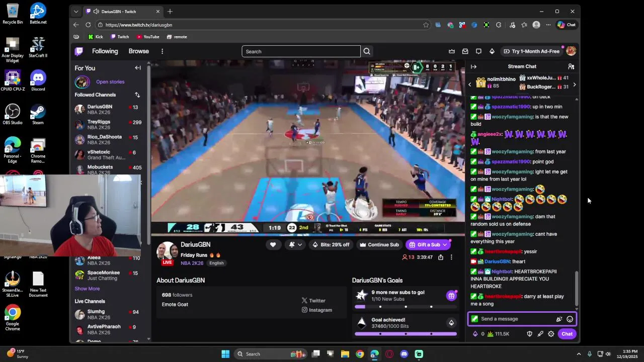Open TreyRiggs channel in sidebar

pos(109,124)
